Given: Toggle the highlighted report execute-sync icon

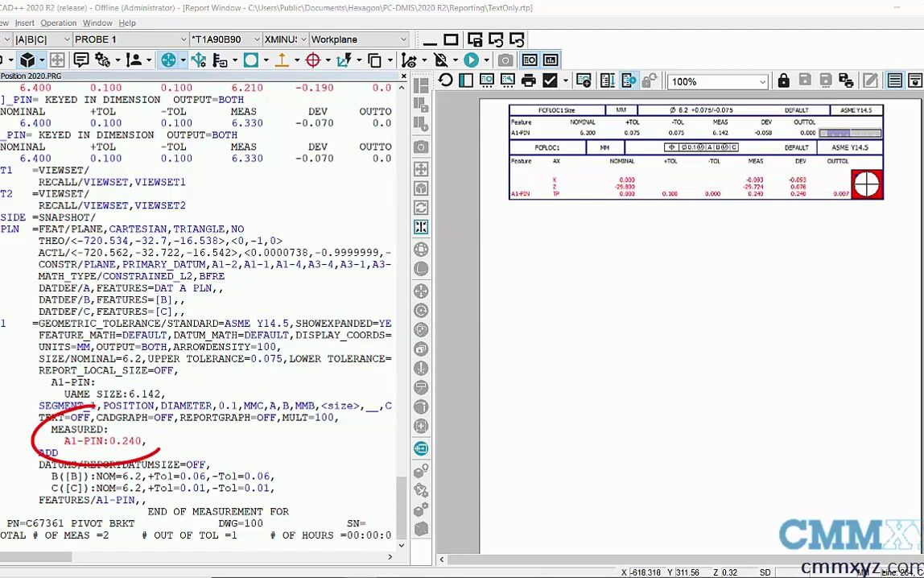Looking at the screenshot, I should pos(629,81).
